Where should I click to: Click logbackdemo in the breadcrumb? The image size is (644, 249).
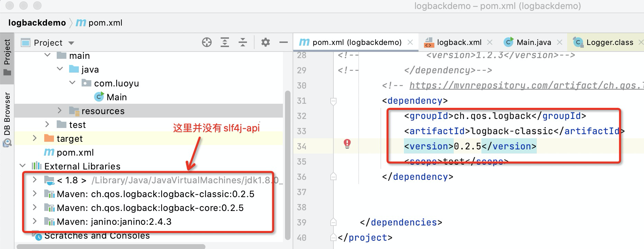point(37,23)
